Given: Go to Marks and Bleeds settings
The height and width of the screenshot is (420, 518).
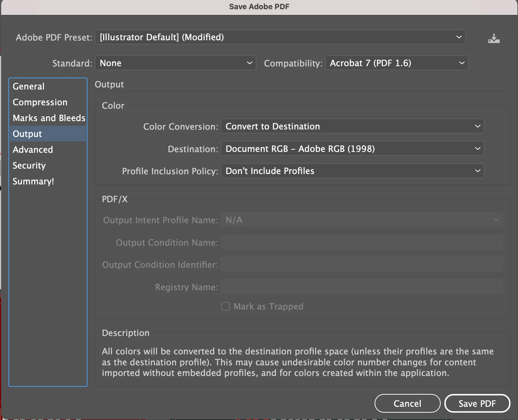Looking at the screenshot, I should coord(48,118).
